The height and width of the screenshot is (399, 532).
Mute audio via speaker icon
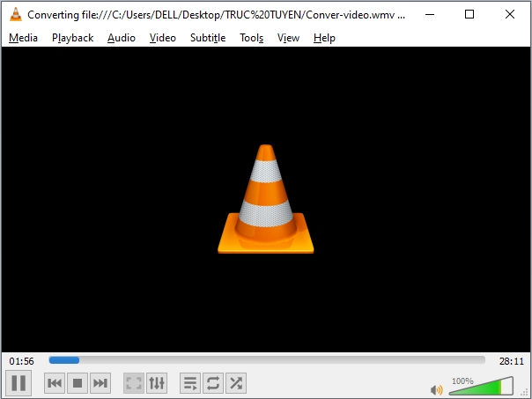click(x=437, y=390)
